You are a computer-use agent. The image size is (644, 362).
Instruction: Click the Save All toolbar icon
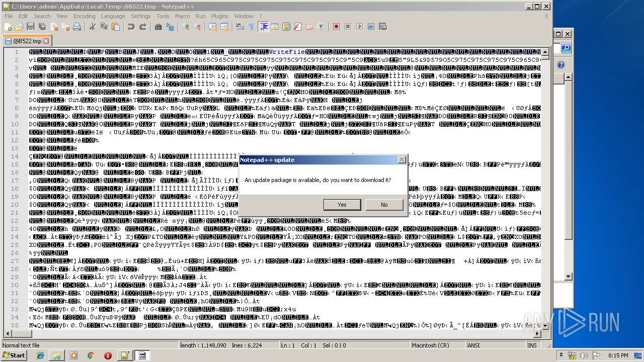42,27
